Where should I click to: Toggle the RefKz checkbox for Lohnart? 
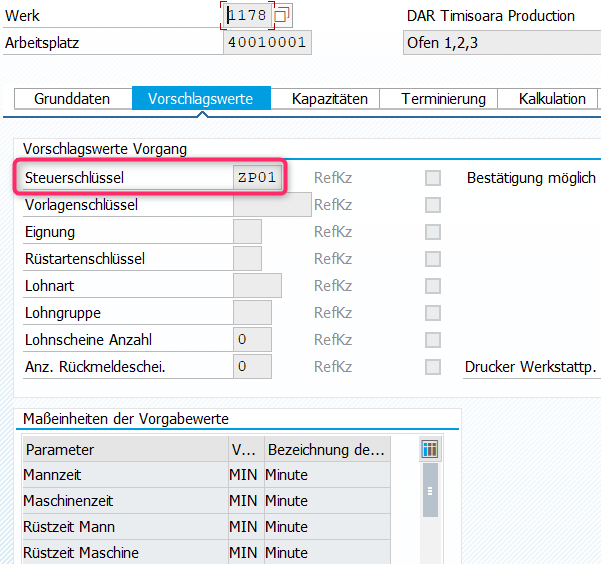(433, 286)
